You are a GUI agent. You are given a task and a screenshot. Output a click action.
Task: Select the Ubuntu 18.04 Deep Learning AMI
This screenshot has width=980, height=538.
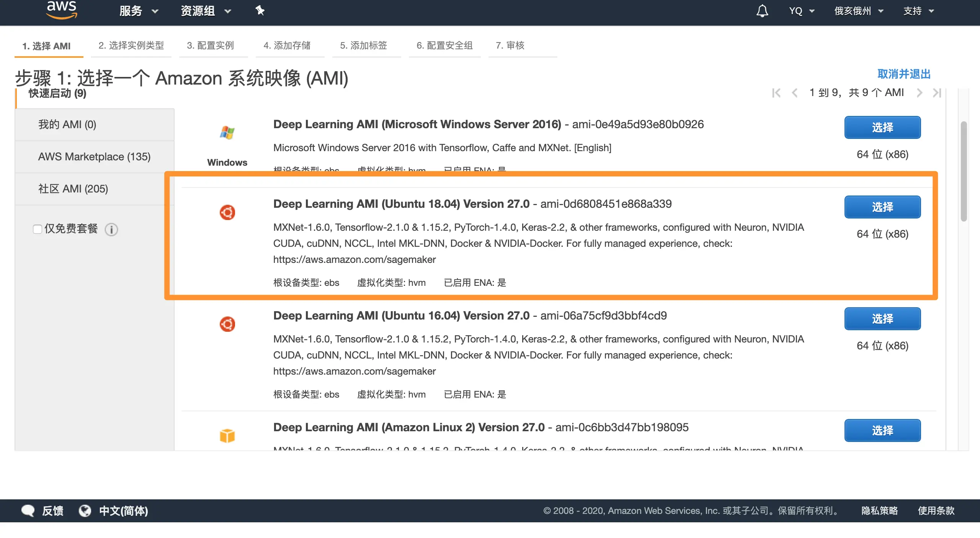click(882, 207)
